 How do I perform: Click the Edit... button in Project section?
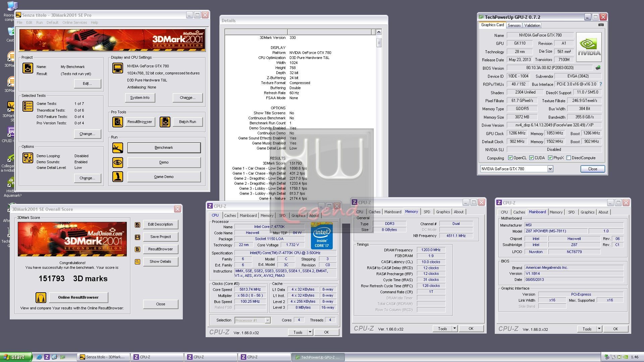[87, 83]
